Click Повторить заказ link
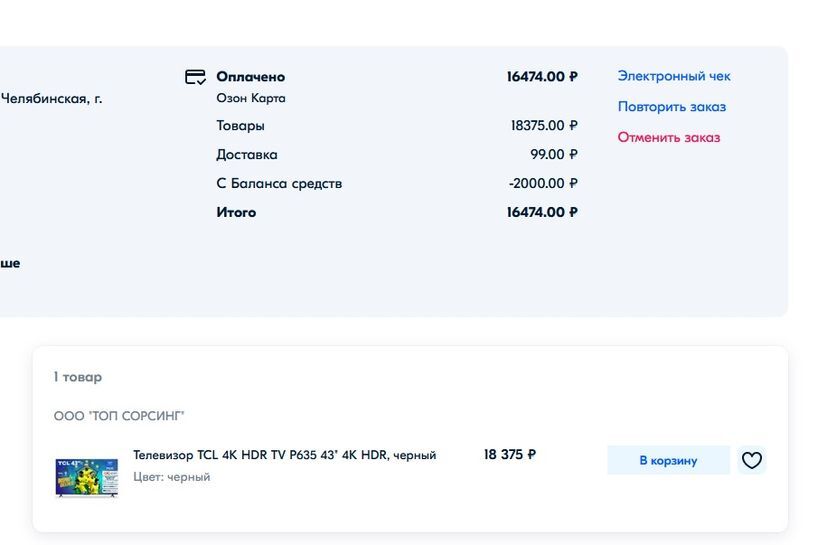The image size is (818, 545). (672, 107)
